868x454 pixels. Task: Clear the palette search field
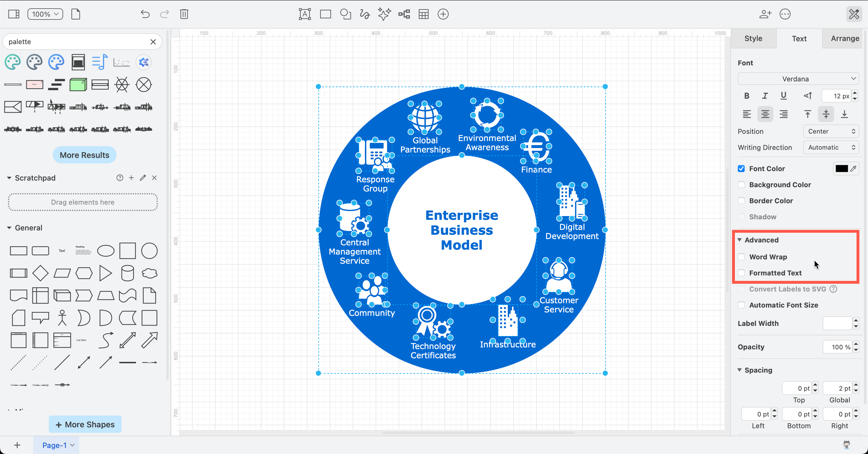(x=153, y=42)
